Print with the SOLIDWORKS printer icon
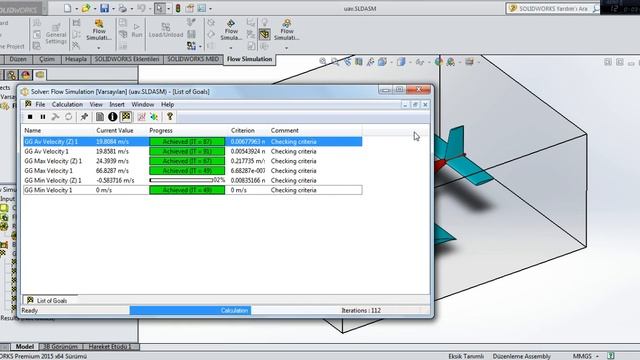The image size is (640, 360). point(122,8)
